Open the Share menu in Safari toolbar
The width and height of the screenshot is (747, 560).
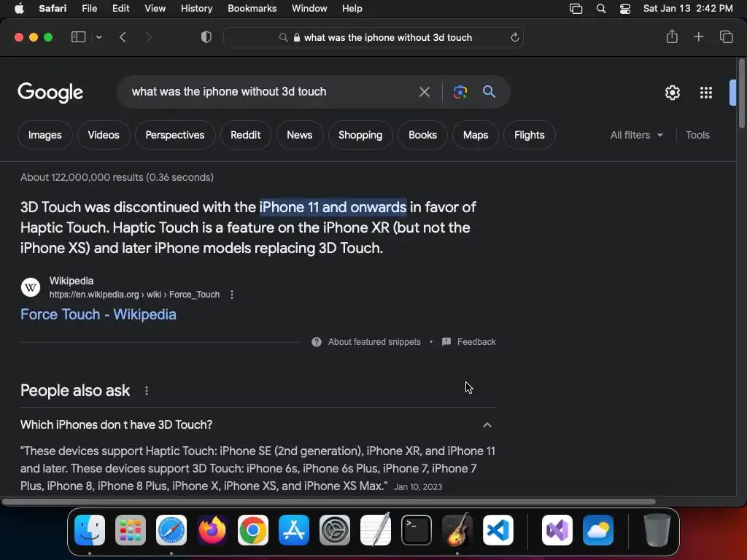click(672, 36)
